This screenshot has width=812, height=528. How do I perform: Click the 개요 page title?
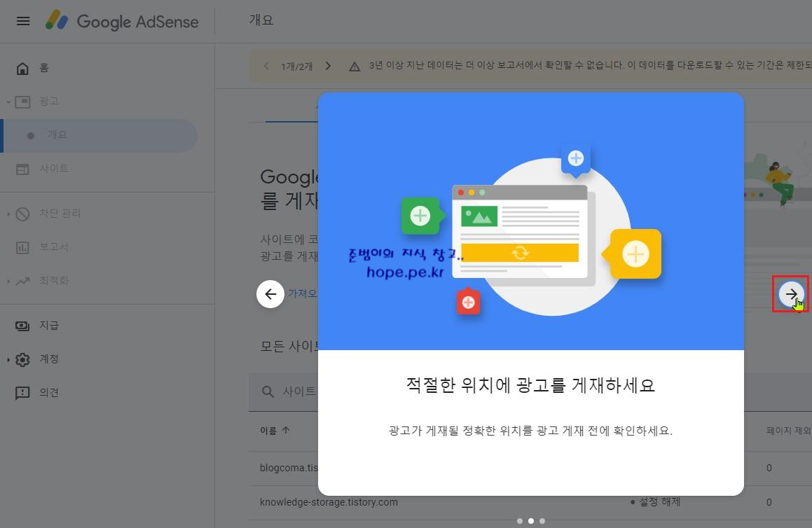(261, 20)
